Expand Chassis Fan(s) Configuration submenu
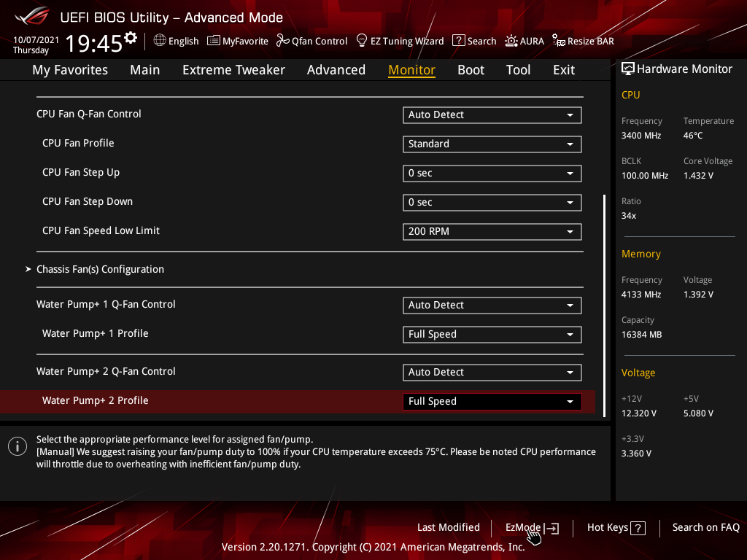Image resolution: width=747 pixels, height=560 pixels. (100, 269)
